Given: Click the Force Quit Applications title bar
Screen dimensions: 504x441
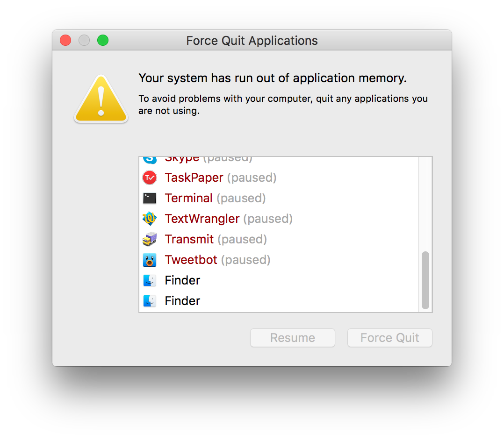Looking at the screenshot, I should click(252, 41).
